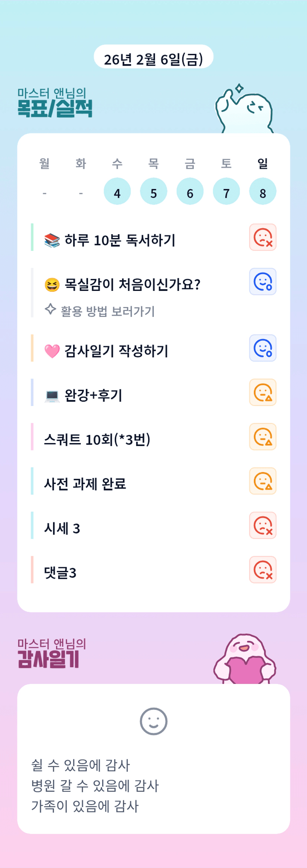Click the red sad face icon for 시세 3
The width and height of the screenshot is (307, 868).
click(x=262, y=525)
